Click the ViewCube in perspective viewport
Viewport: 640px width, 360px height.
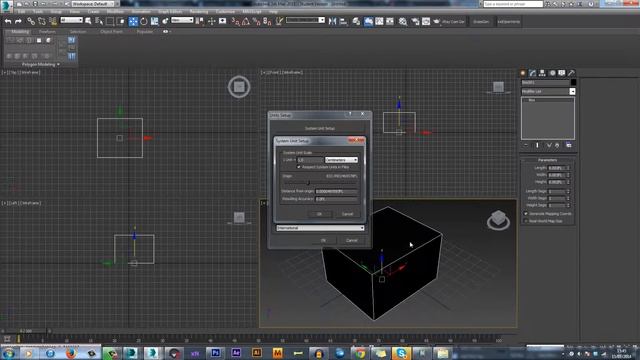pos(498,220)
